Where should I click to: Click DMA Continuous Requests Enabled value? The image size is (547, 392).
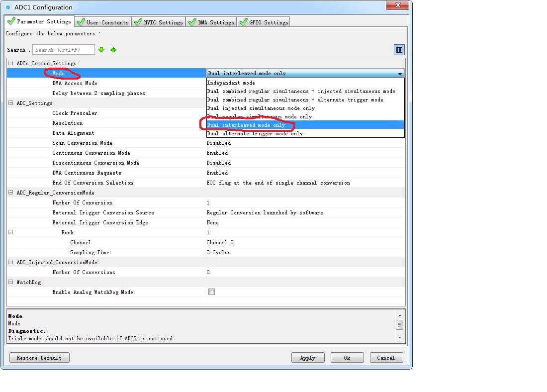(217, 173)
